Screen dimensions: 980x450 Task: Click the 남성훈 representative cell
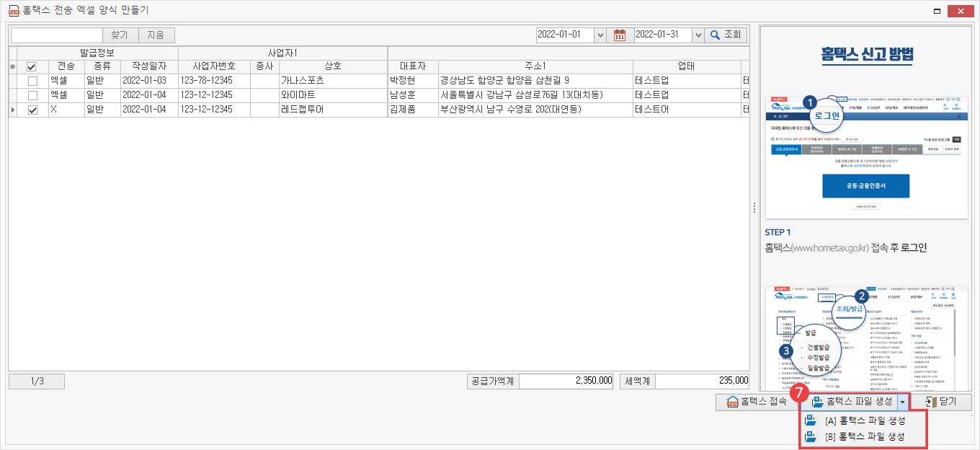pos(413,95)
